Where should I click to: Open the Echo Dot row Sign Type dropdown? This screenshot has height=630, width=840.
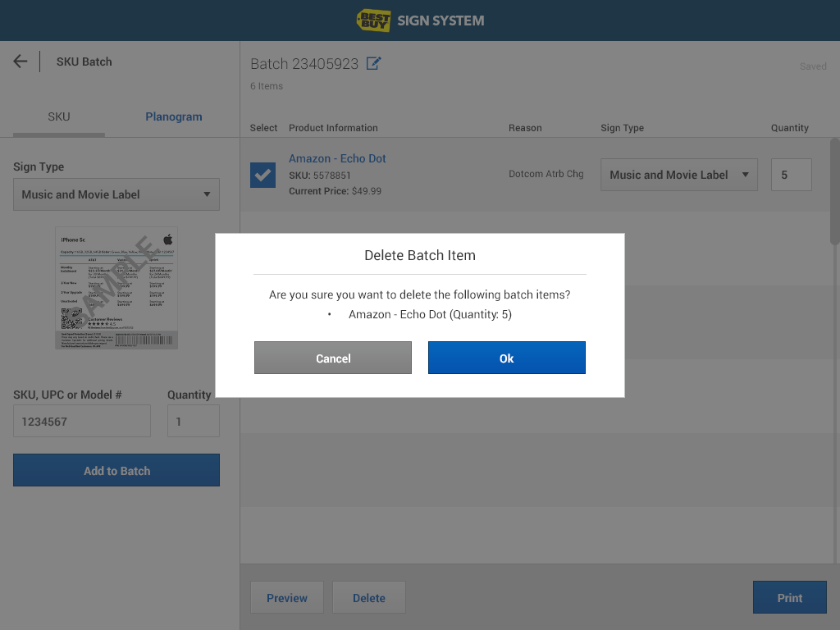[x=678, y=175]
